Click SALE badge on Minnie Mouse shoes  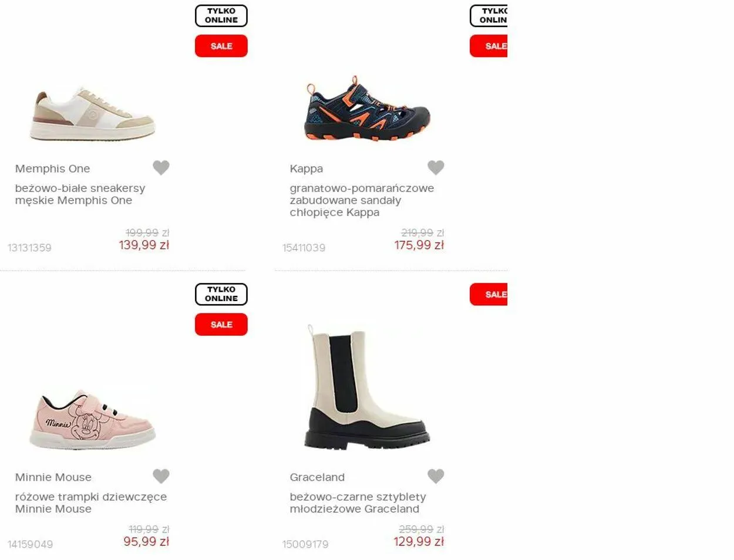(221, 324)
